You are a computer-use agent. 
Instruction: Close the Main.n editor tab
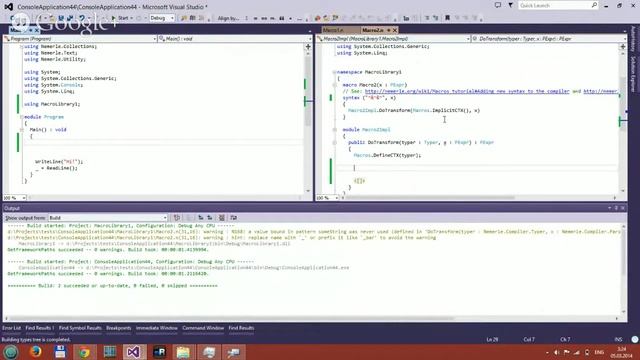36,30
